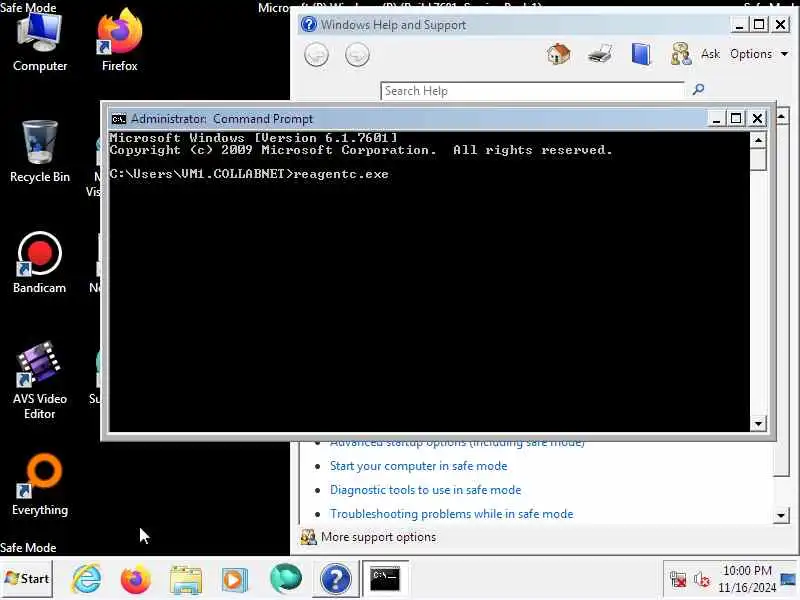
Task: Click the Windows Help and Support title icon
Action: click(309, 24)
